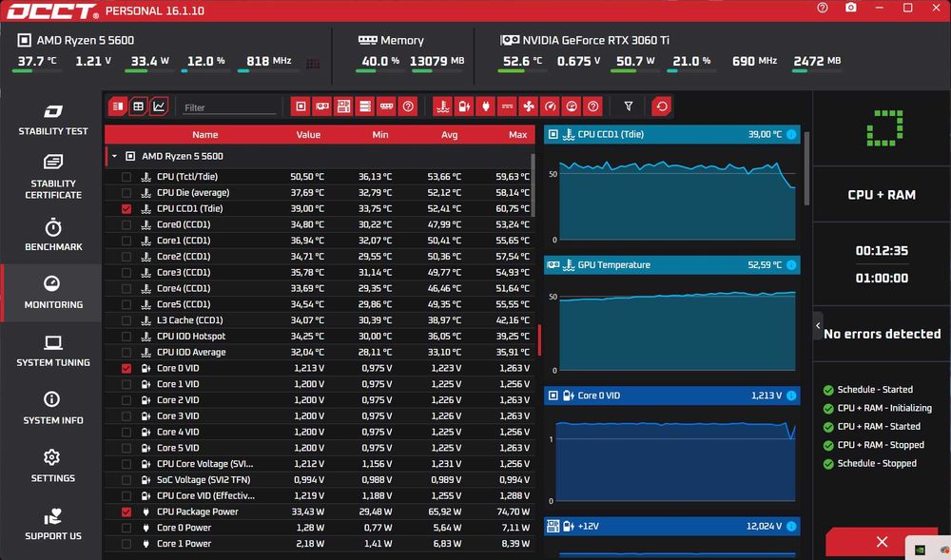
Task: Uncheck the CPU Package Power checkbox
Action: point(126,512)
